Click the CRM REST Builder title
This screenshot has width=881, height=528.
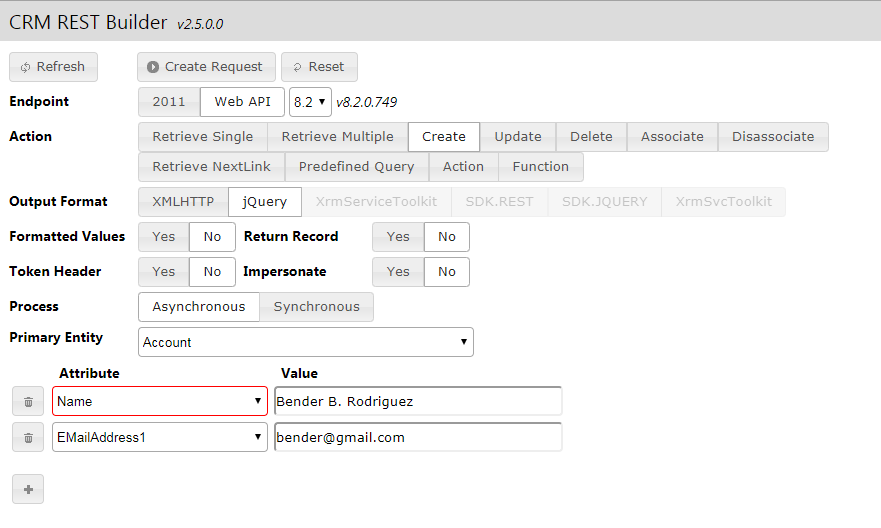[88, 22]
